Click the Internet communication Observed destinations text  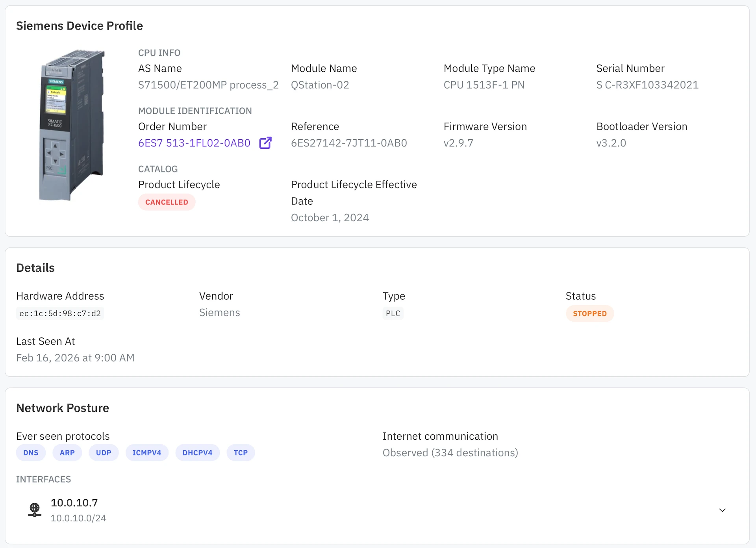450,453
